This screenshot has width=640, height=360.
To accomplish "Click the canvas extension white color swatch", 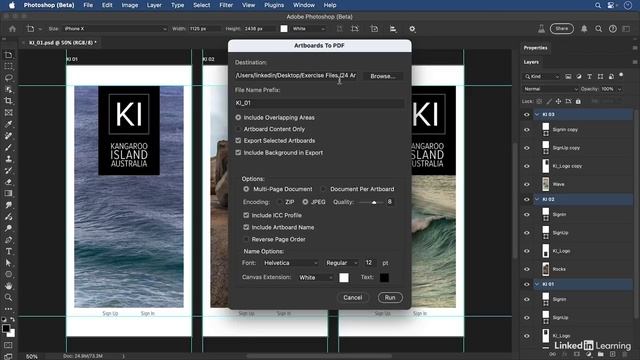I will [344, 278].
